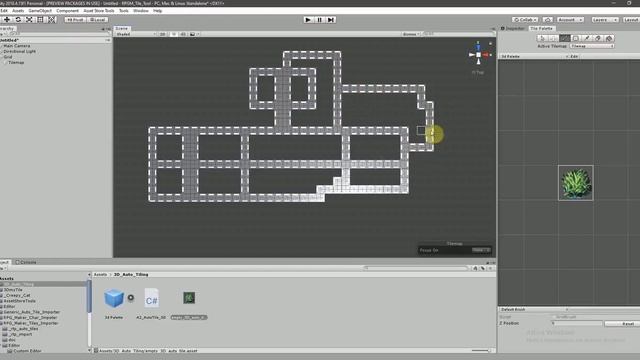Click the Step frame button

tap(331, 20)
